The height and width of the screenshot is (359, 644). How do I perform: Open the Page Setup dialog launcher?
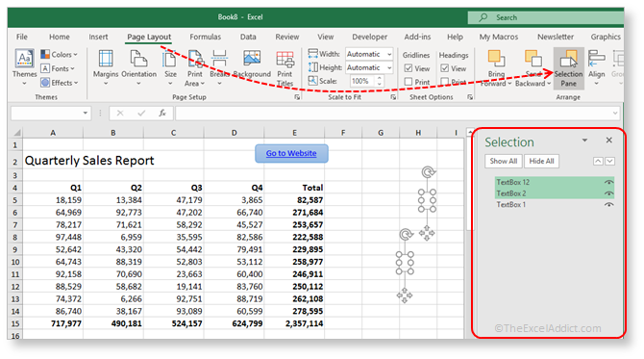pos(297,97)
